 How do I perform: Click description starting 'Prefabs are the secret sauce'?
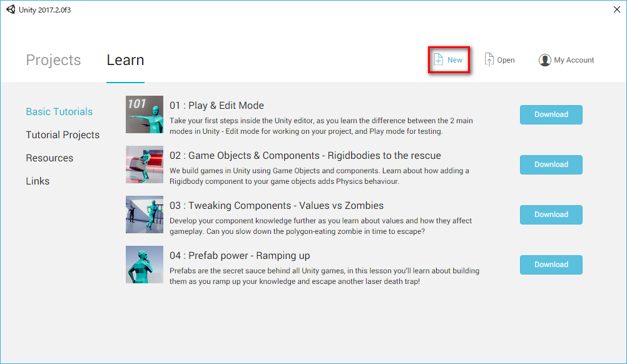point(324,276)
